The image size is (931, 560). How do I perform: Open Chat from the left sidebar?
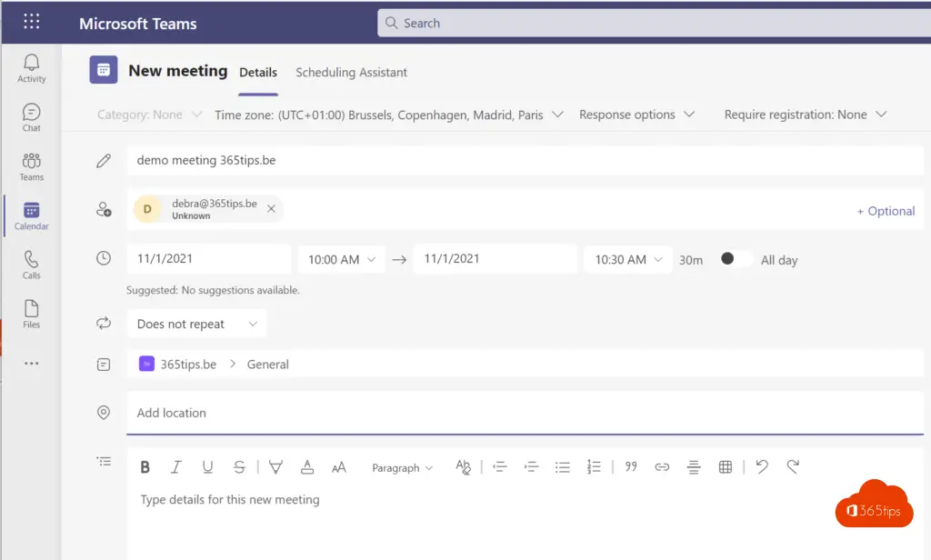32,117
